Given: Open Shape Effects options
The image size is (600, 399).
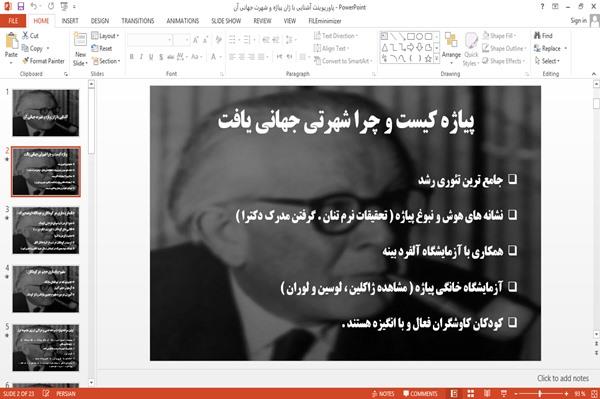Looking at the screenshot, I should point(503,61).
